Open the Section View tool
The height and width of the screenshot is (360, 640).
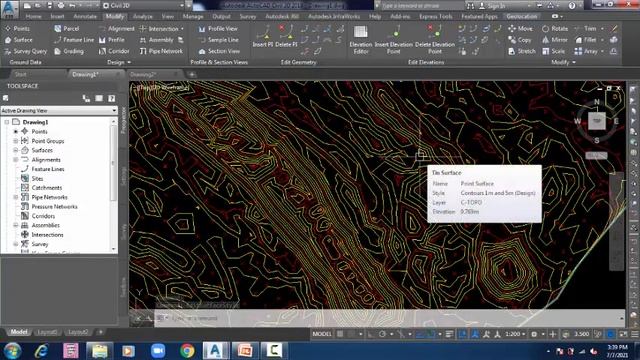tap(219, 51)
